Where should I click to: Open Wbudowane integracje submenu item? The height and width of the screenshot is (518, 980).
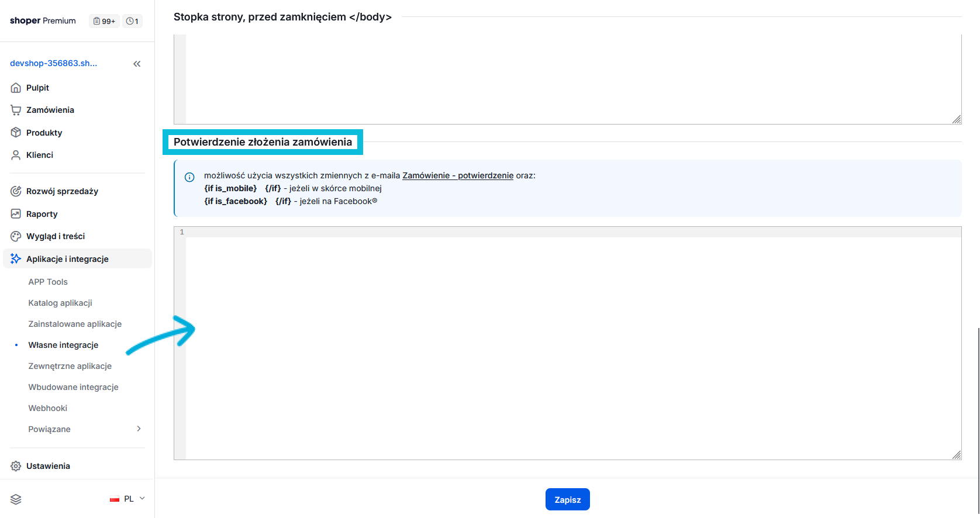pyautogui.click(x=73, y=387)
